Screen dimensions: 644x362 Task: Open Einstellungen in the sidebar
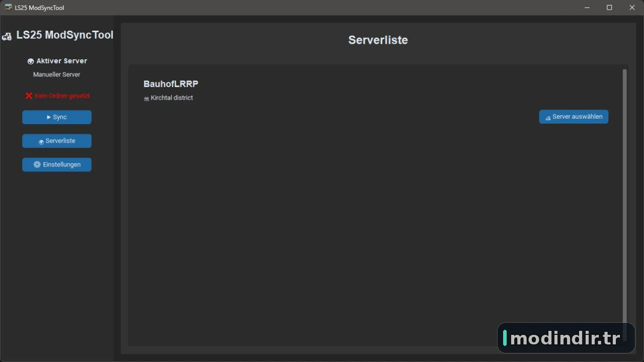(57, 164)
